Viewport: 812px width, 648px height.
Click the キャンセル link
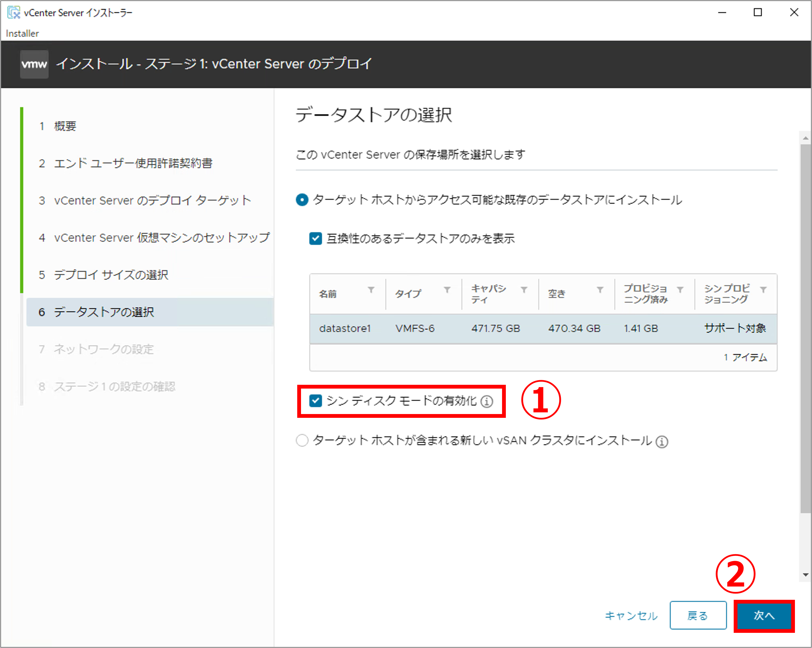pos(631,616)
